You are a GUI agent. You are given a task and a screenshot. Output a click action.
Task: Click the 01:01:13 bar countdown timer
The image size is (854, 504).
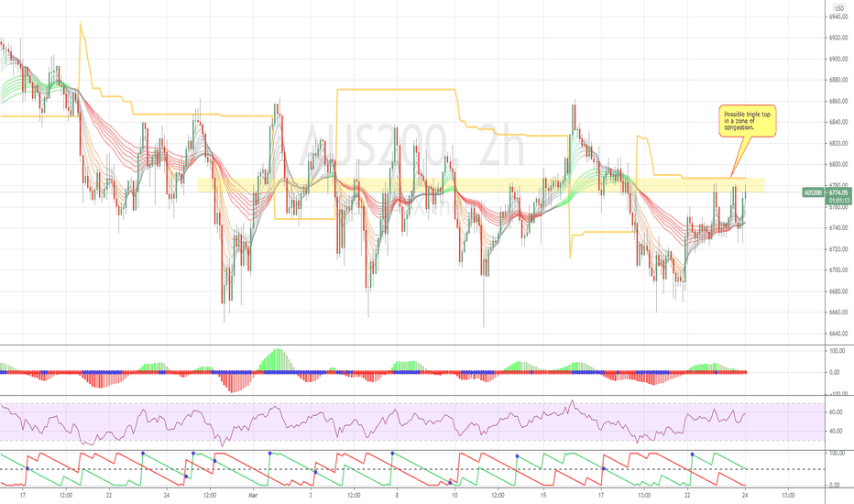pyautogui.click(x=838, y=200)
